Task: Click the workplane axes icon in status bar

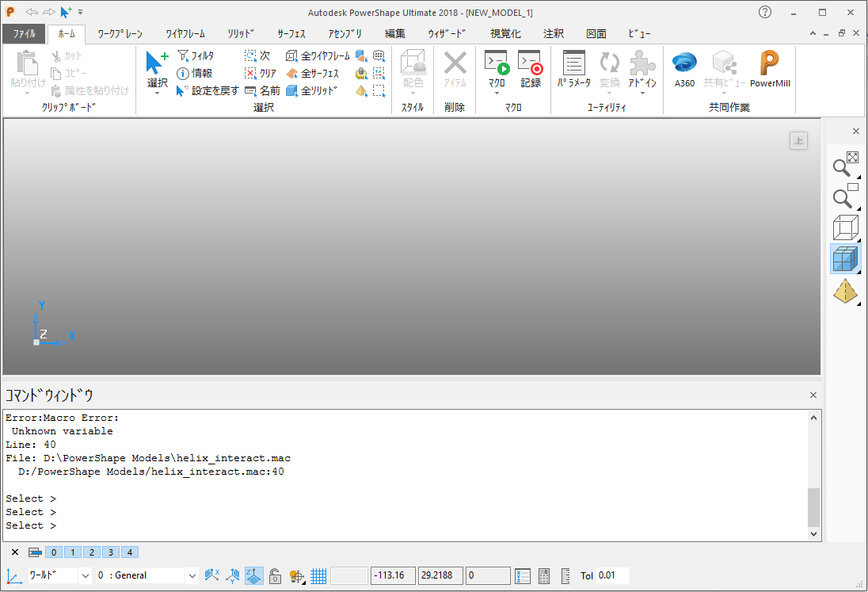Action: pos(13,576)
